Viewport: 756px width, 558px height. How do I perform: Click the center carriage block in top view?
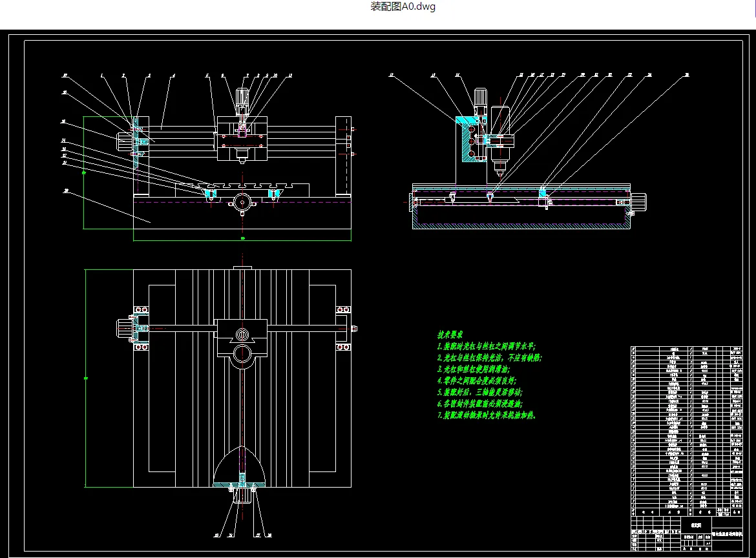coord(242,338)
